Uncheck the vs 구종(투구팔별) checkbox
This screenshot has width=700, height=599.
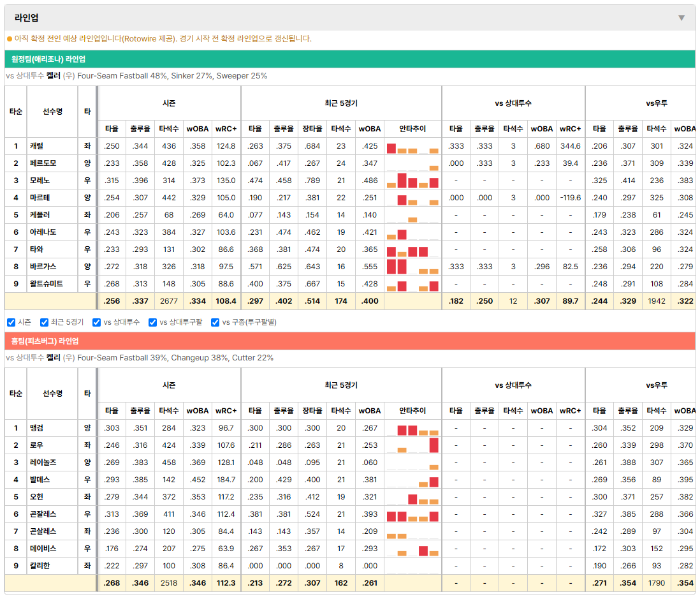click(215, 322)
